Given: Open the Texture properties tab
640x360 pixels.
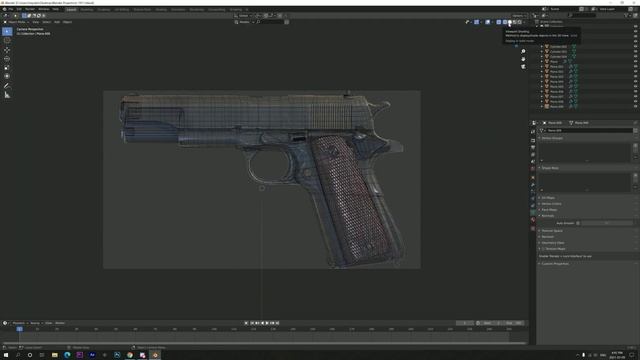Looking at the screenshot, I should click(x=533, y=228).
